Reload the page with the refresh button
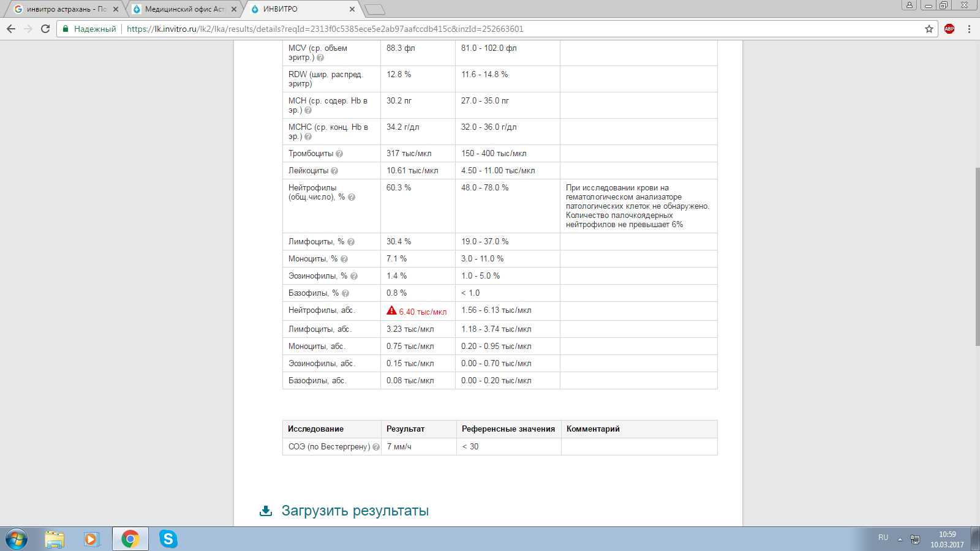This screenshot has width=980, height=551. [x=45, y=29]
